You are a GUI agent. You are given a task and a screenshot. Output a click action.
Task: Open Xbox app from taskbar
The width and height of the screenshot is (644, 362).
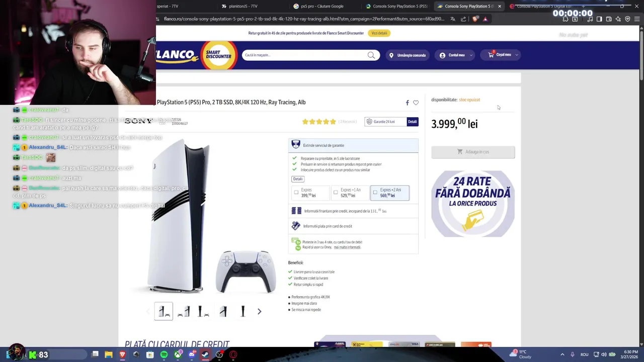(x=178, y=354)
